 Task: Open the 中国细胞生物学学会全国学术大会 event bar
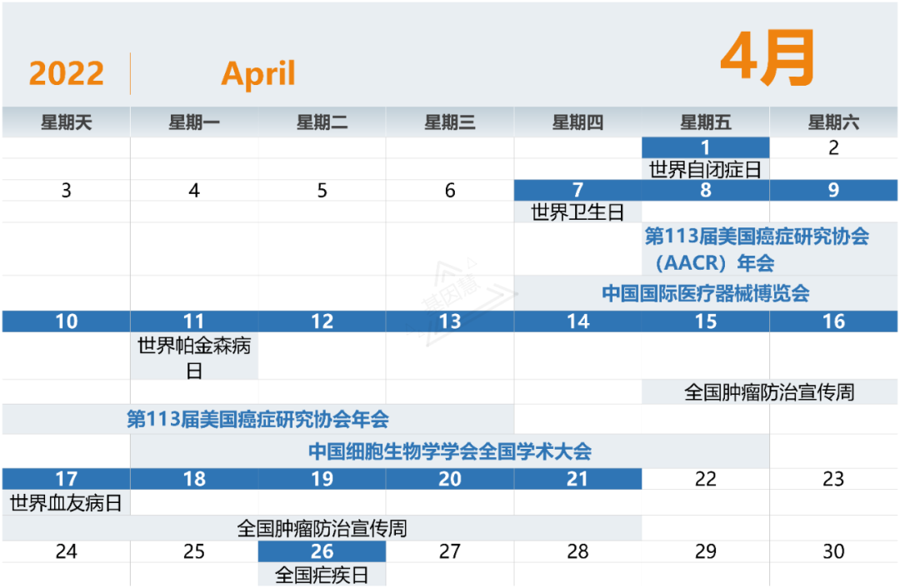(x=449, y=451)
